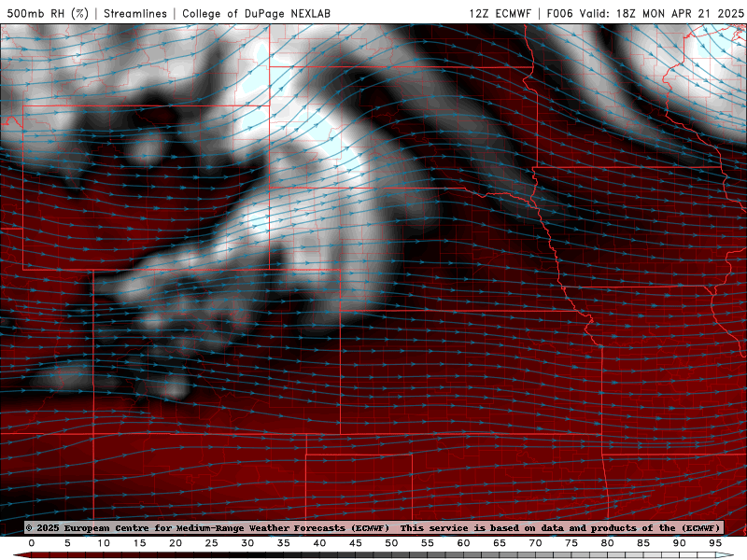The image size is (747, 560).
Task: Click the "10" color scale label
Action: coord(104,543)
